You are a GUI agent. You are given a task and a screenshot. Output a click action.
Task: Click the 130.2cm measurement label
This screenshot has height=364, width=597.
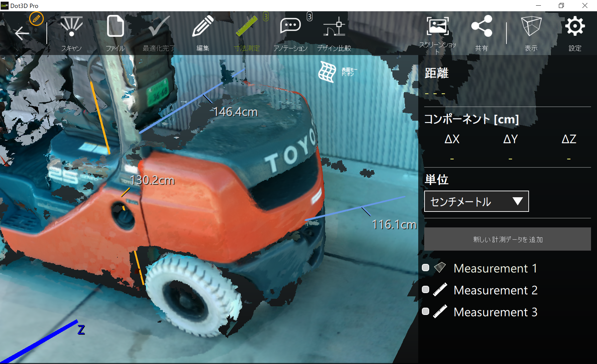click(x=152, y=180)
